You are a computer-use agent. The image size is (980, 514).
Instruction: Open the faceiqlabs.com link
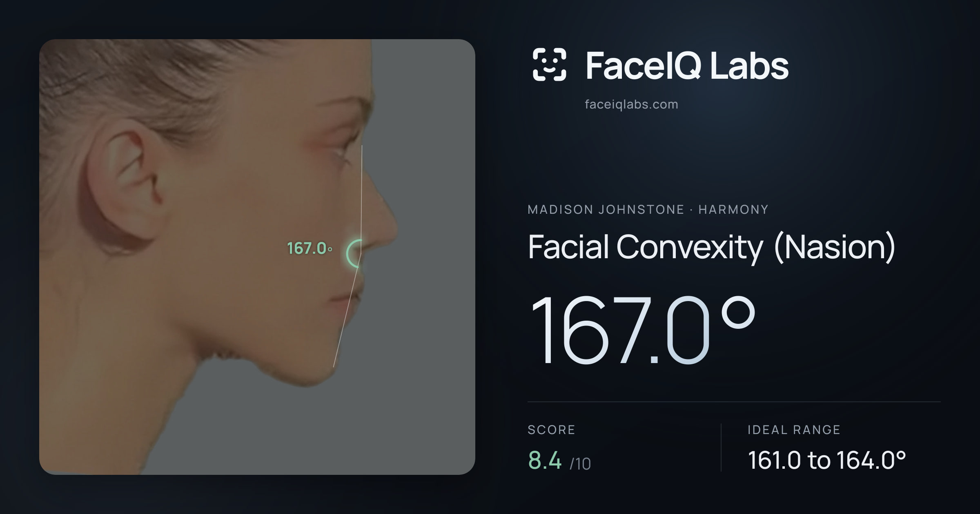click(x=631, y=104)
